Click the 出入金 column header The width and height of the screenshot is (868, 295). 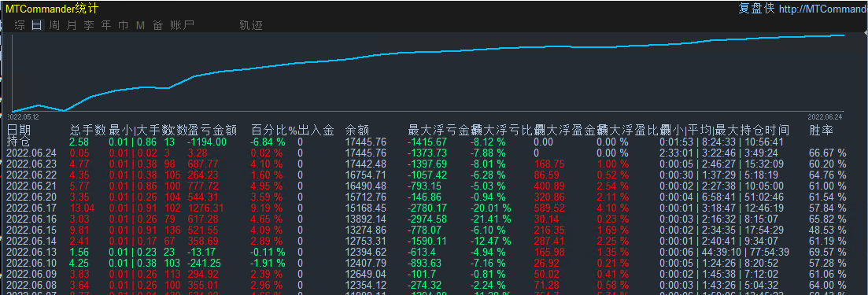[316, 130]
